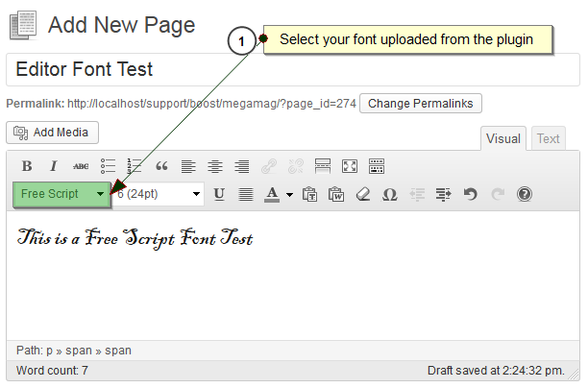Align text to center
The height and width of the screenshot is (388, 588).
click(x=215, y=166)
